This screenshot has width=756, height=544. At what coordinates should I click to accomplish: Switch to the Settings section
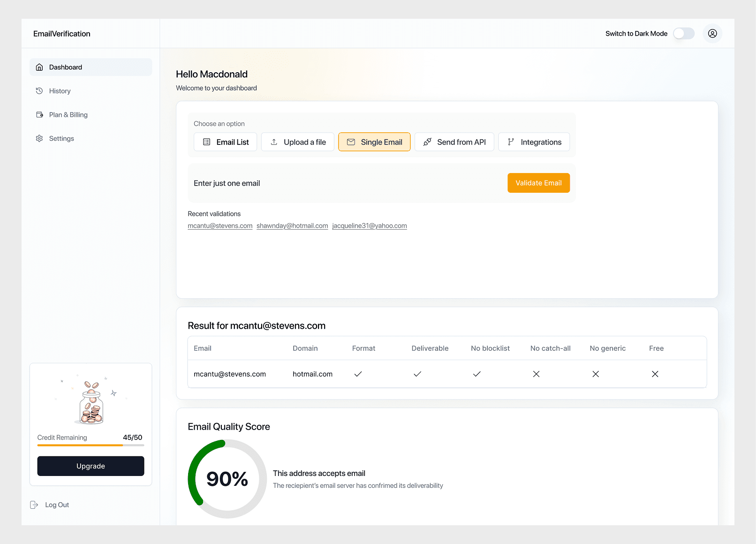(61, 138)
